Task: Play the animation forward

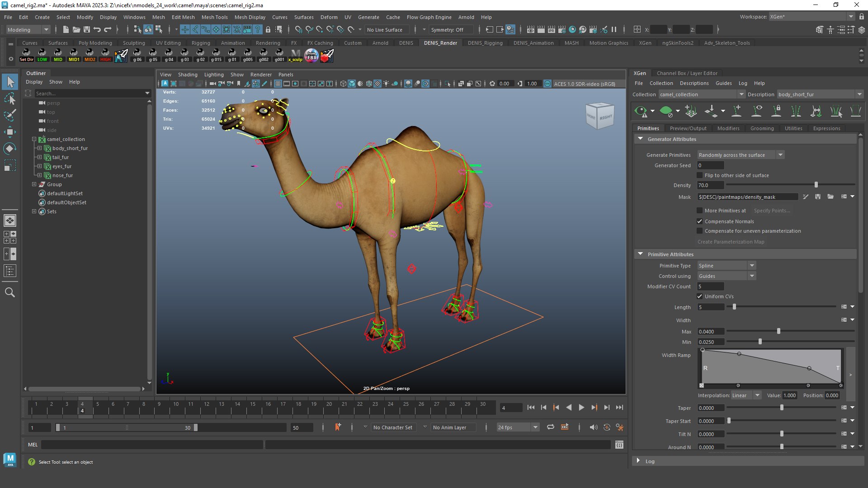Action: (581, 408)
